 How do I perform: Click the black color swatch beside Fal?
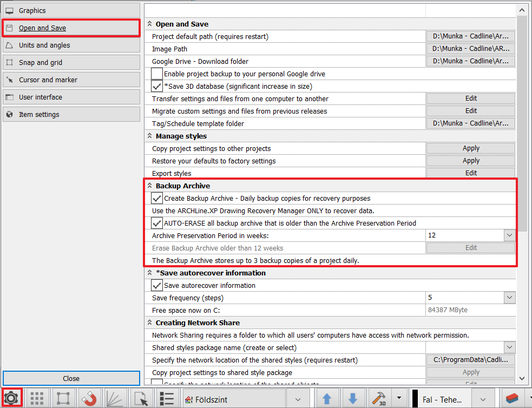[x=415, y=398]
